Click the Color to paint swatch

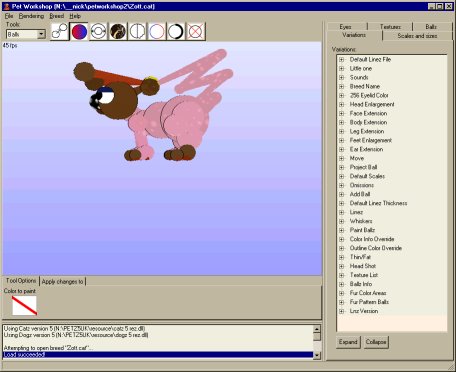pos(24,306)
